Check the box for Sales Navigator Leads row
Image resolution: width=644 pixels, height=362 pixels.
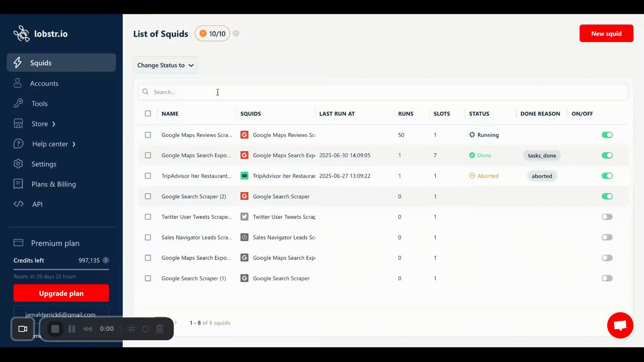point(148,237)
